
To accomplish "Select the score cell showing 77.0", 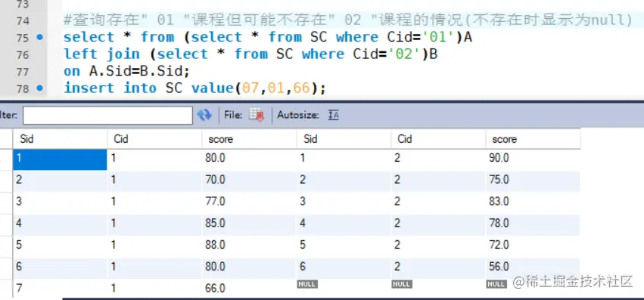I will [249, 203].
